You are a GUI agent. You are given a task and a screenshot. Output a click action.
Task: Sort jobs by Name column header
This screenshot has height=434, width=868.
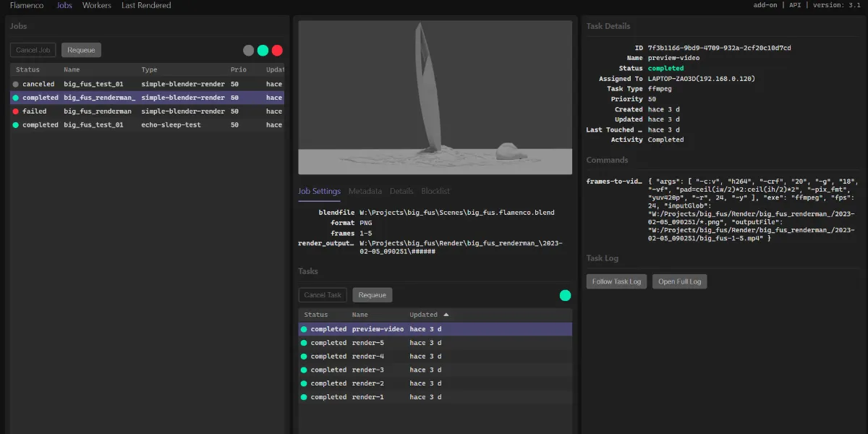(72, 70)
